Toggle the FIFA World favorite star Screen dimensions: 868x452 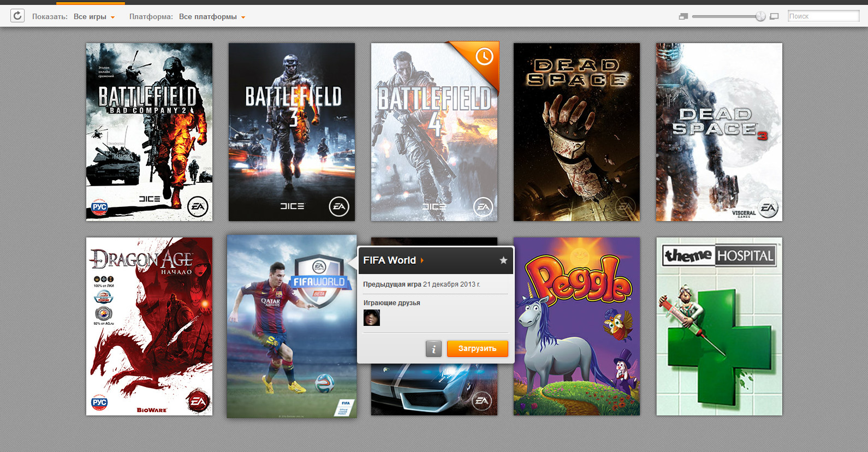coord(503,260)
